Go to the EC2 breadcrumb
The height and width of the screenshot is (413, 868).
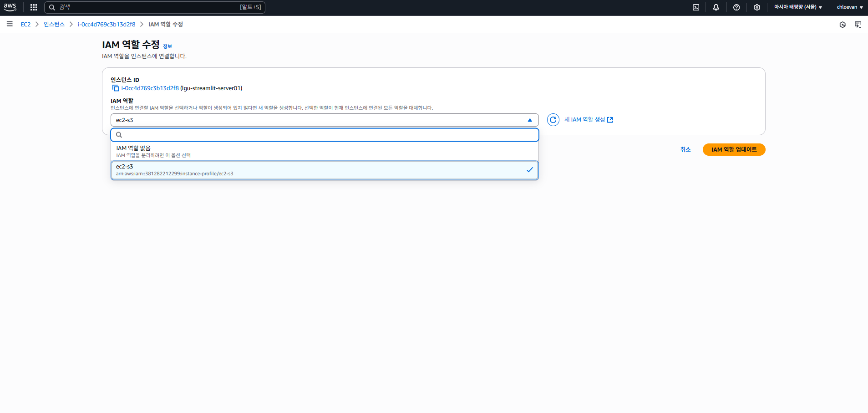click(x=25, y=25)
